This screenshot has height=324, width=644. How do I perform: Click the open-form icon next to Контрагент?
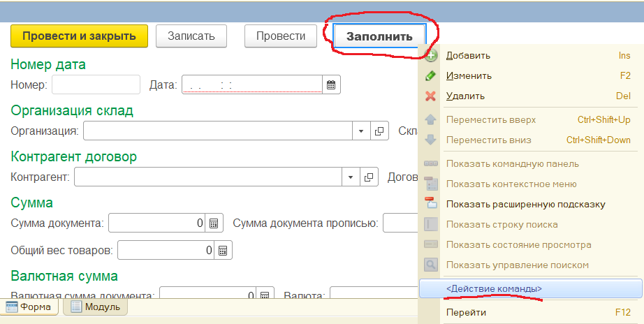pyautogui.click(x=369, y=177)
